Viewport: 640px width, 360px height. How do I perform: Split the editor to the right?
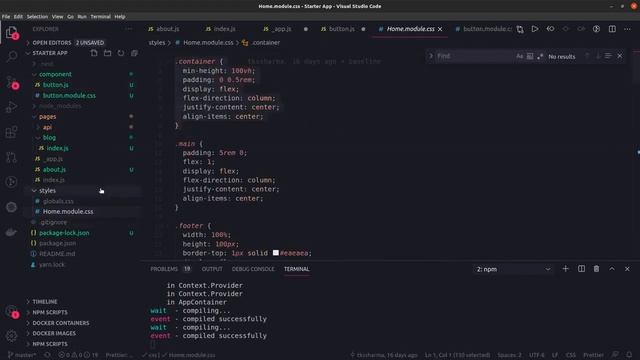(x=612, y=29)
